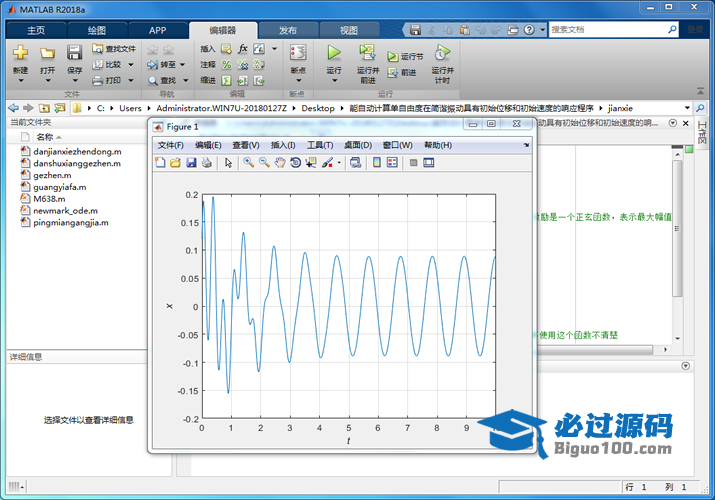Switch to the APP tab
This screenshot has height=500, width=715.
point(157,31)
